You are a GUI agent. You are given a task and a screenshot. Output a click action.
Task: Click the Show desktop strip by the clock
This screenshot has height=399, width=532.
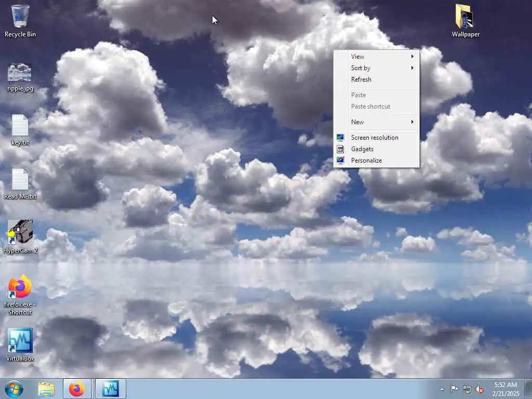(x=528, y=389)
